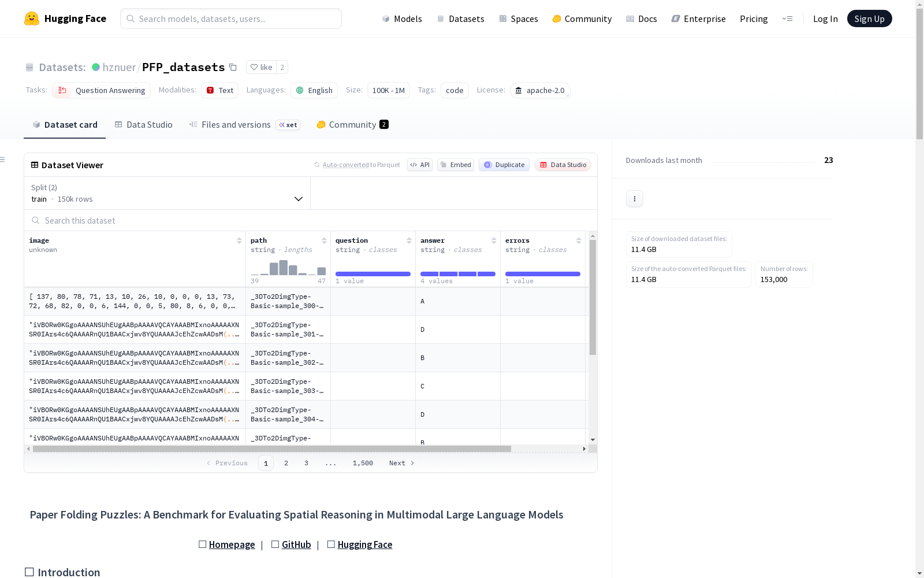Click the path cell Basic-sample_301

[x=288, y=329]
